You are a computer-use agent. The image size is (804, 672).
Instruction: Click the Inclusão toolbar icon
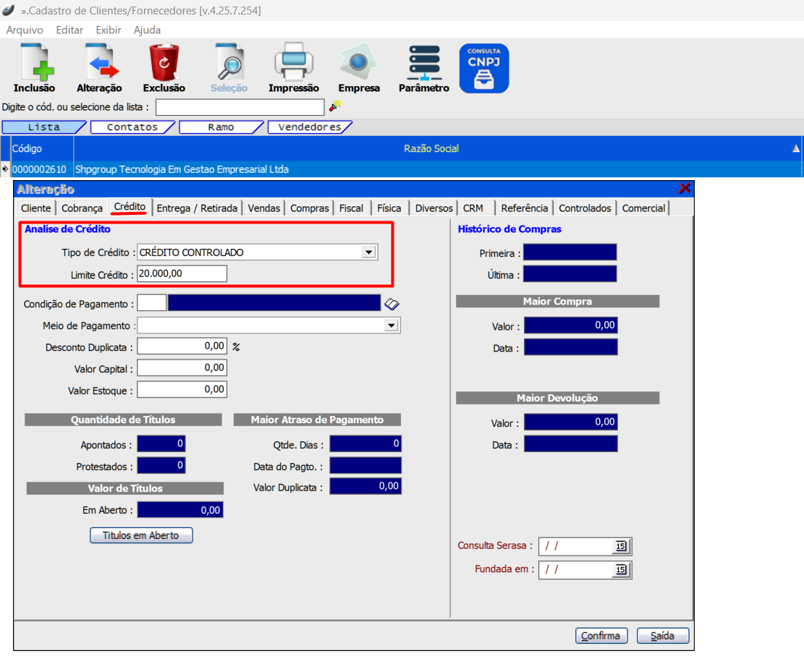tap(34, 64)
